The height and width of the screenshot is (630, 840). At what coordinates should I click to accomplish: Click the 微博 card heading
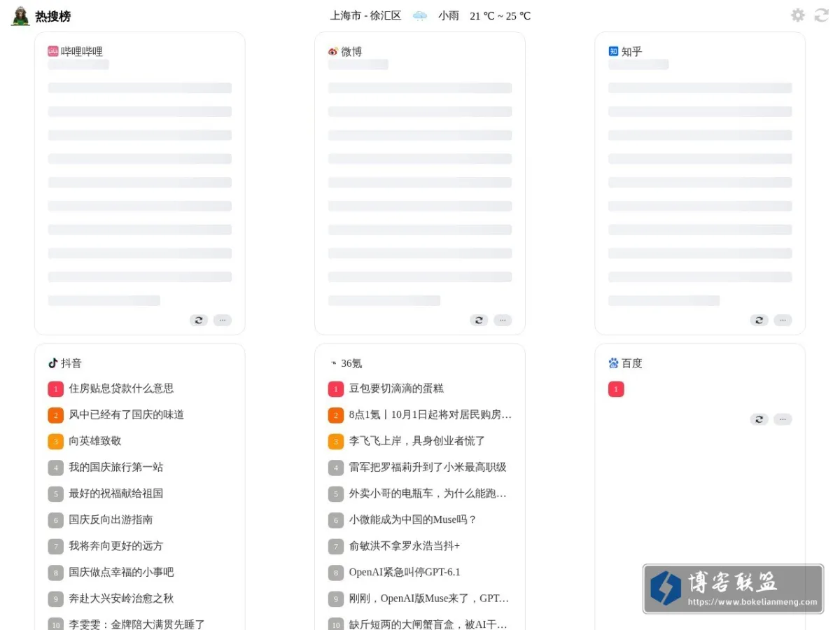(x=351, y=51)
